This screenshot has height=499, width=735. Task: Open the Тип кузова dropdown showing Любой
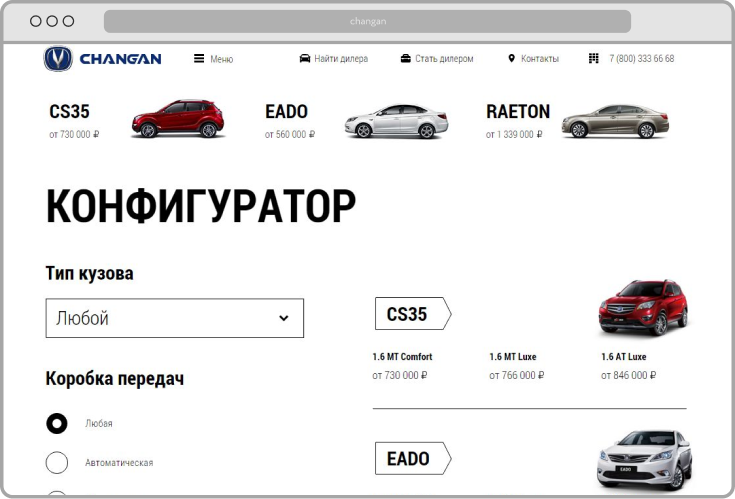(x=175, y=318)
